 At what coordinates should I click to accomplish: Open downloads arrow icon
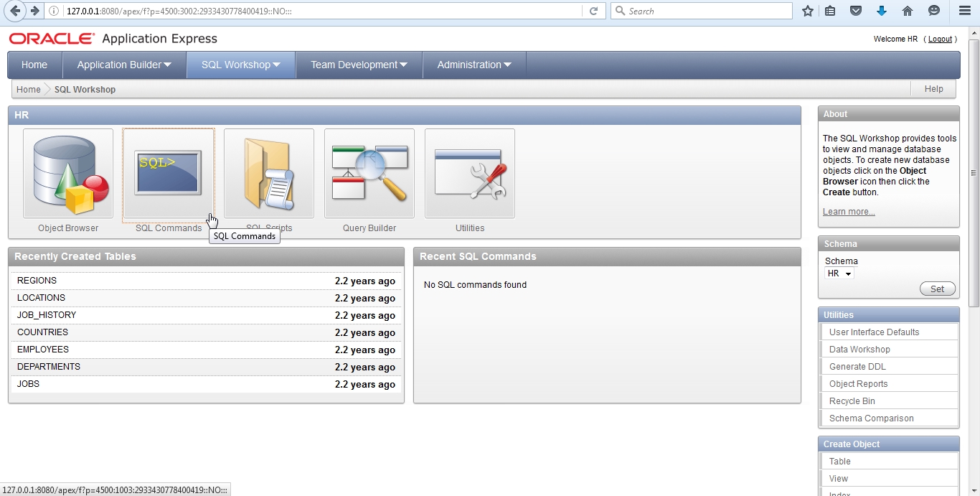882,11
